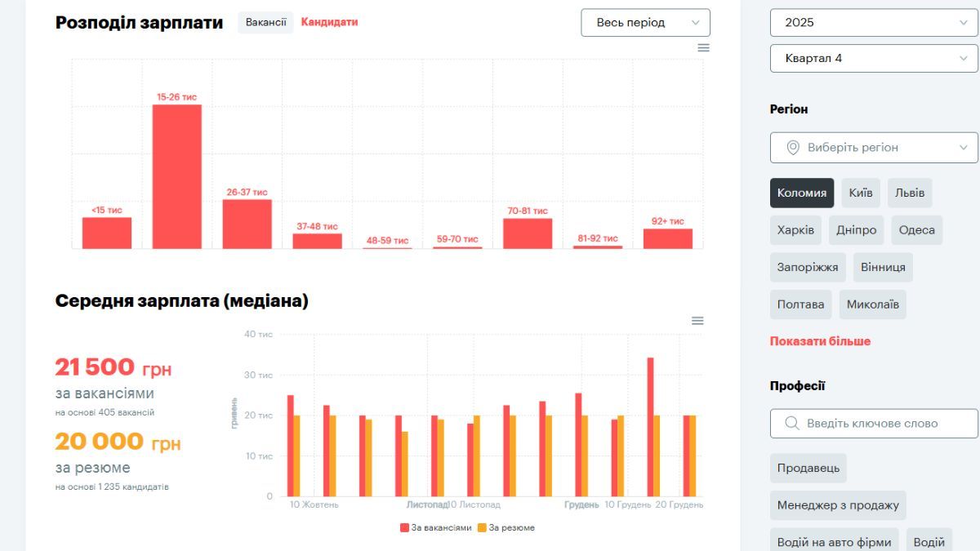Viewport: 980px width, 551px height.
Task: Click the 15-26 тис salary bar
Action: point(177,176)
